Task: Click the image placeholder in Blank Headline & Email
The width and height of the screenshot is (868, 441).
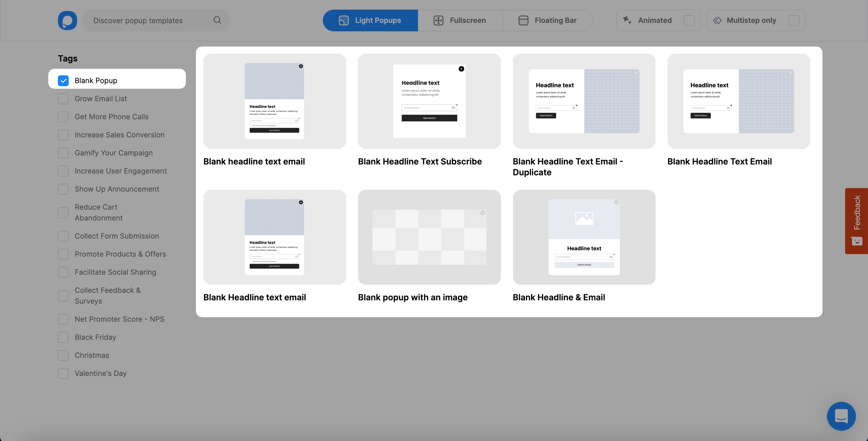Action: (584, 219)
